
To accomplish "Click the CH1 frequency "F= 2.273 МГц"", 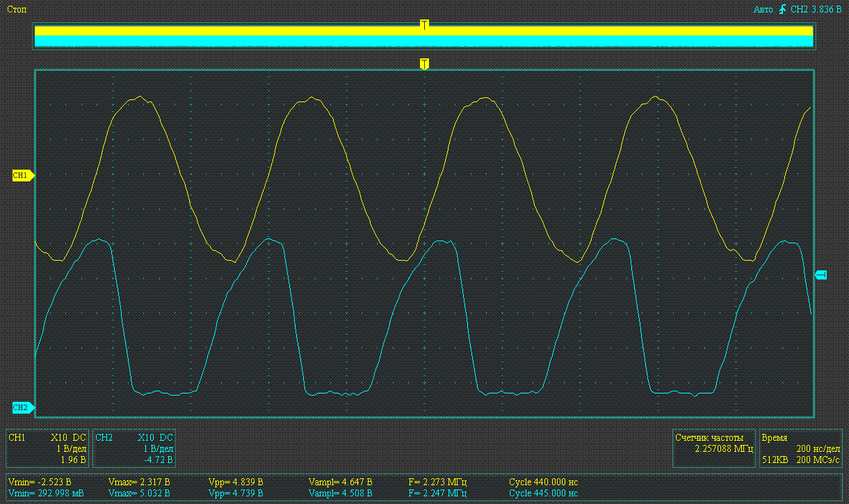I will coord(437,482).
